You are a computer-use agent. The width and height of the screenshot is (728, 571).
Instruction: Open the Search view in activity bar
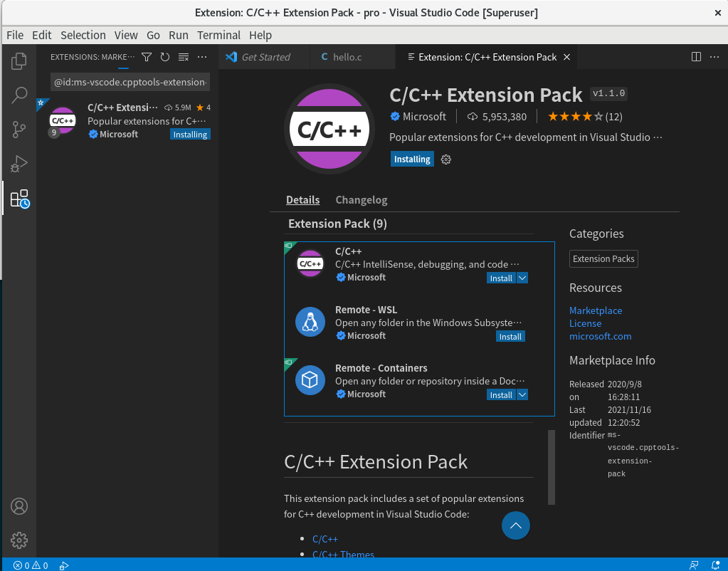pyautogui.click(x=19, y=95)
